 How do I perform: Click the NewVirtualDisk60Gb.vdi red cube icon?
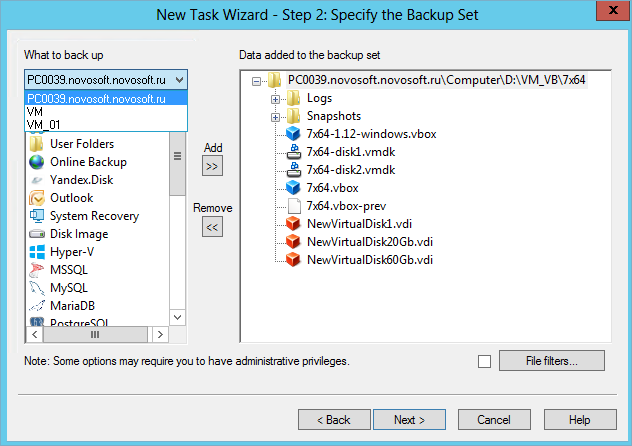[293, 260]
